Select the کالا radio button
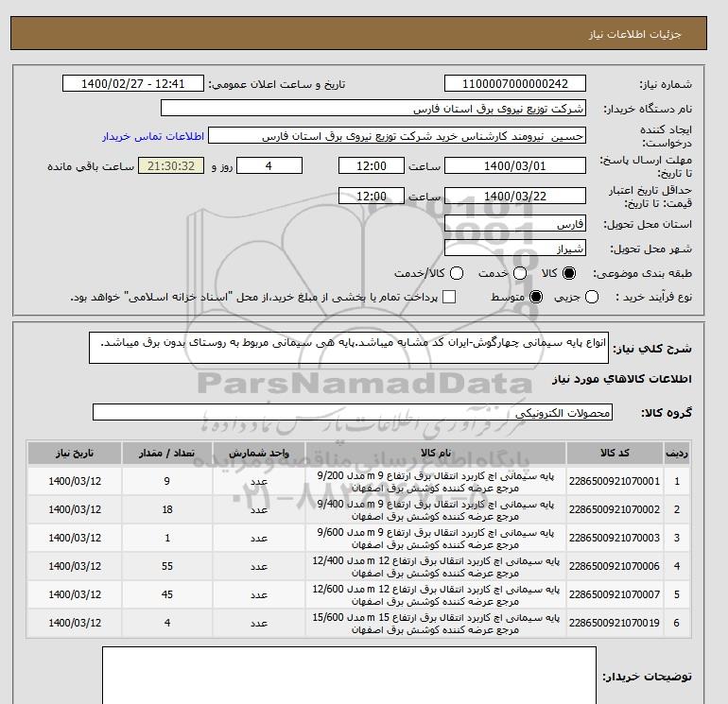This screenshot has height=704, width=728. coord(569,273)
